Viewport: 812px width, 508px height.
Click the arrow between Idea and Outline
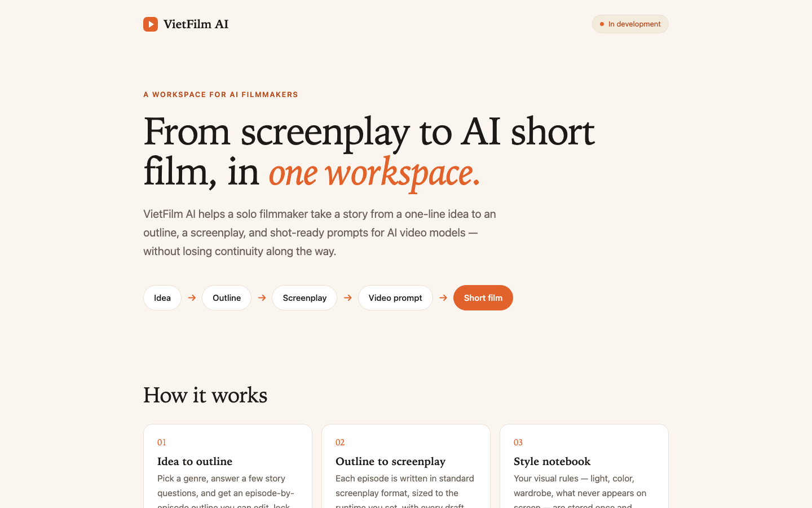pyautogui.click(x=192, y=298)
